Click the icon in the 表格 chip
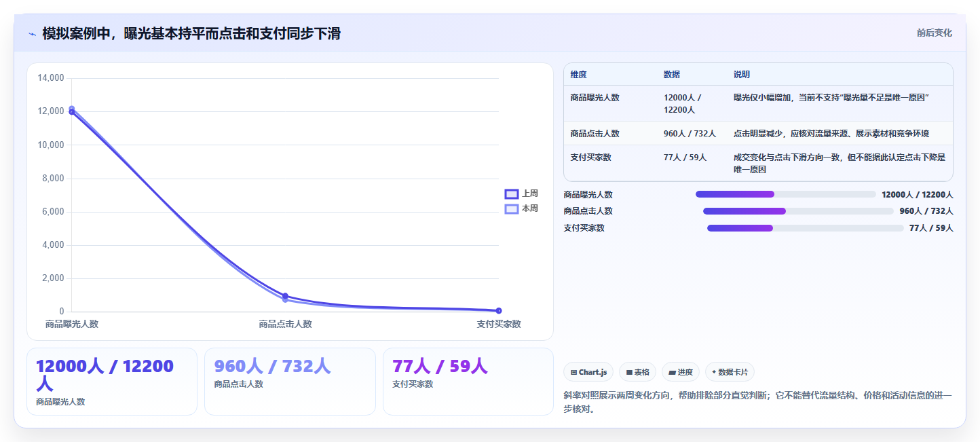 click(629, 372)
